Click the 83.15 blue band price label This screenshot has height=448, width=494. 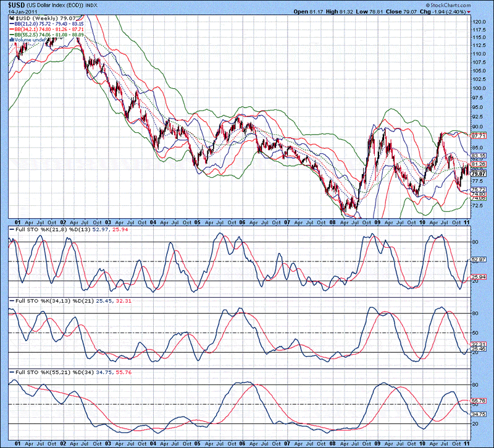click(477, 156)
